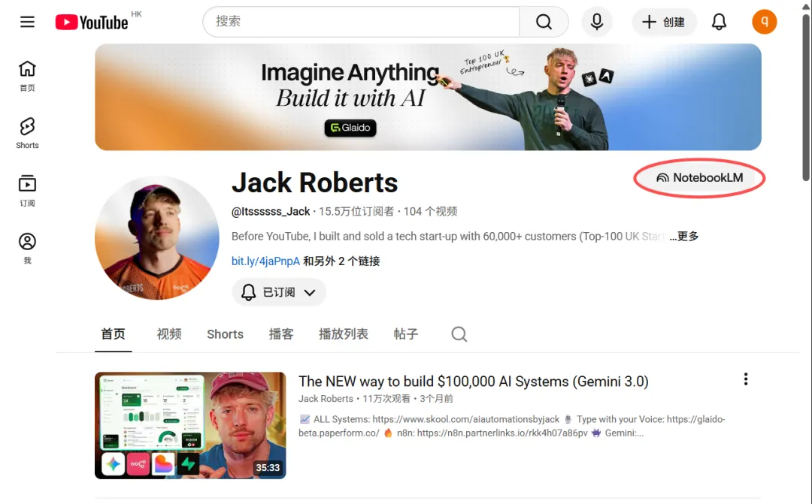Switch to the 播客 tab
Screen dimensions: 812x504
point(281,334)
